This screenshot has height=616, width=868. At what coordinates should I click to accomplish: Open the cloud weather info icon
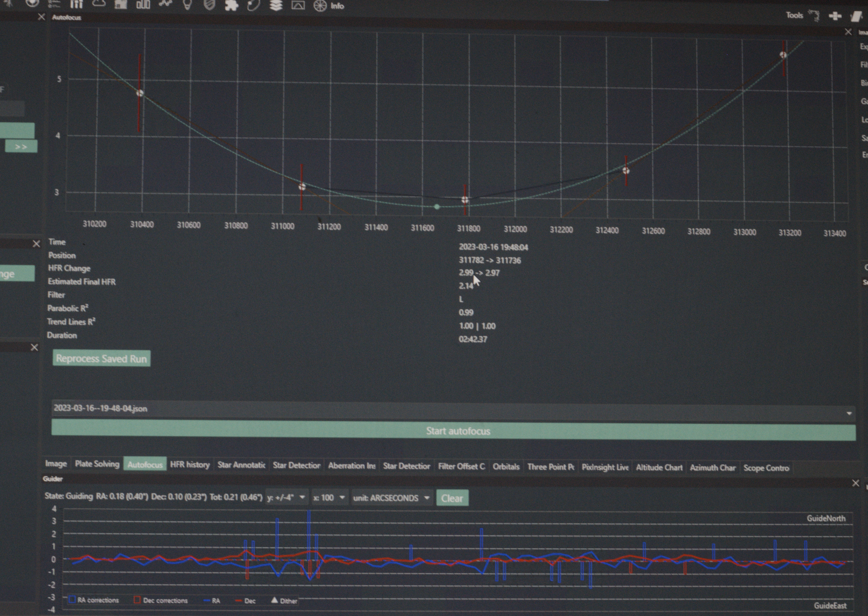pos(99,3)
